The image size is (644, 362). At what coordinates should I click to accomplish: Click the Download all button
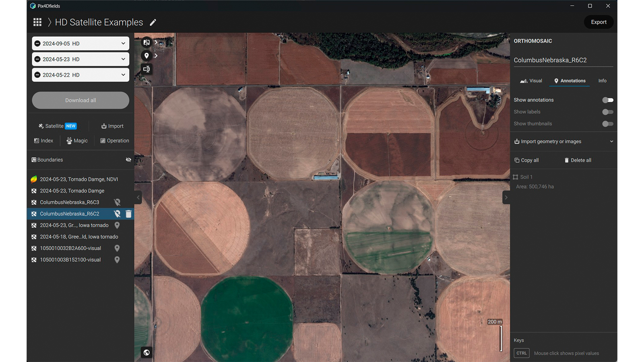coord(80,100)
